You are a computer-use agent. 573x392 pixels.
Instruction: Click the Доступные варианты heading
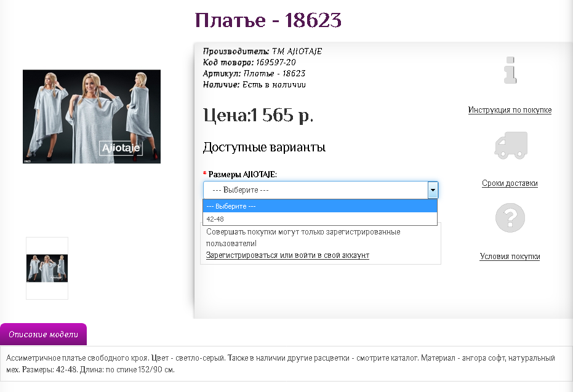click(x=264, y=147)
